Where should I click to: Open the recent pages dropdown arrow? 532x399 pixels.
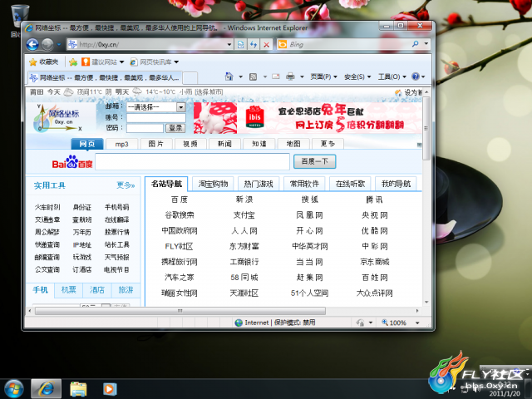(59, 44)
